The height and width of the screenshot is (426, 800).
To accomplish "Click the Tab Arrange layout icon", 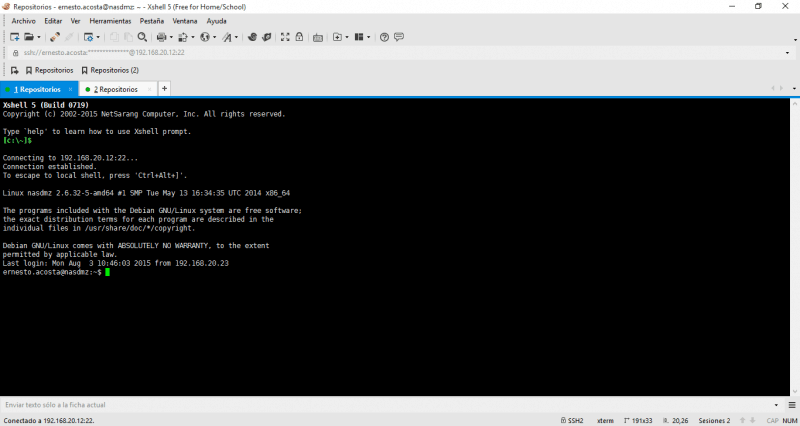I will pyautogui.click(x=359, y=37).
